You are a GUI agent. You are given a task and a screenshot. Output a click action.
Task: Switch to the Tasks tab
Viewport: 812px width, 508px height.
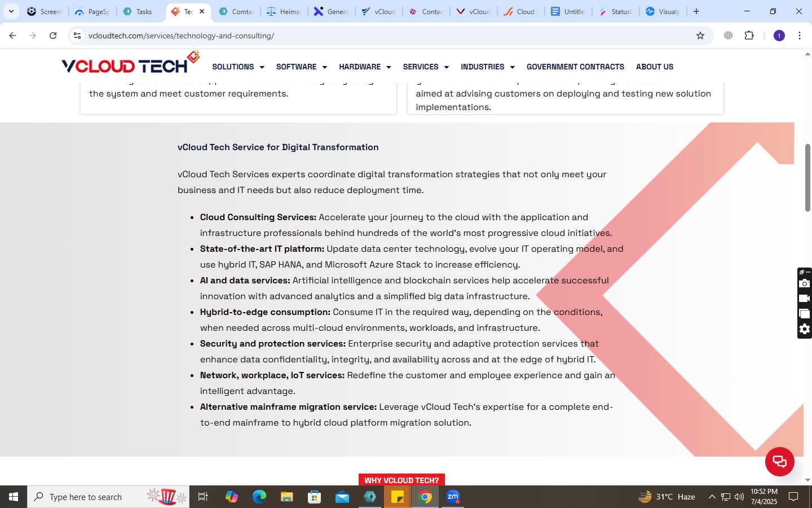139,11
